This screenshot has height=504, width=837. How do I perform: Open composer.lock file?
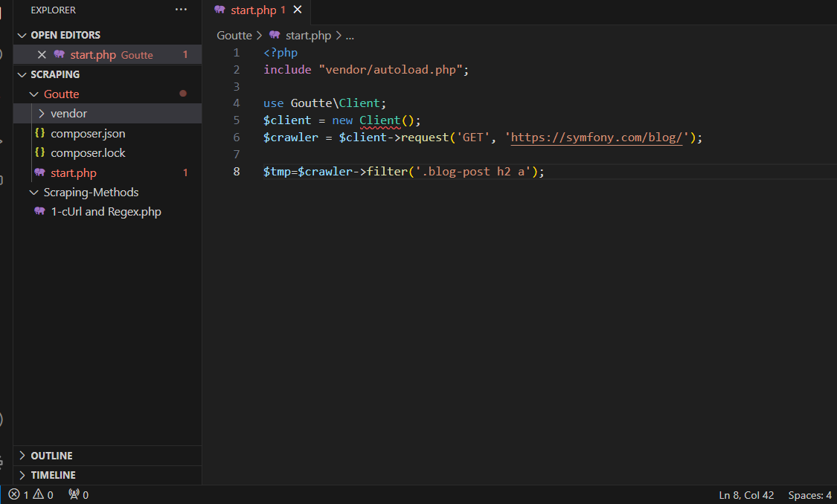coord(88,153)
